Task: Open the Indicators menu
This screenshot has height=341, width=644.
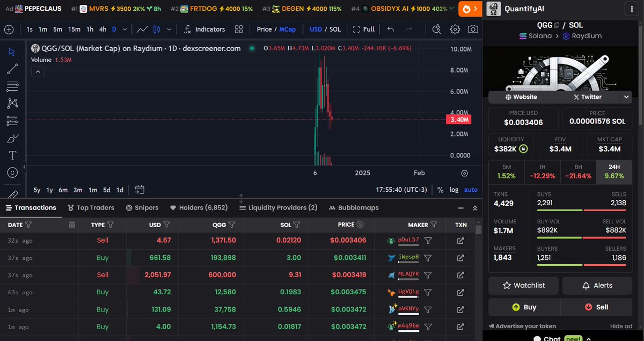Action: (x=204, y=29)
